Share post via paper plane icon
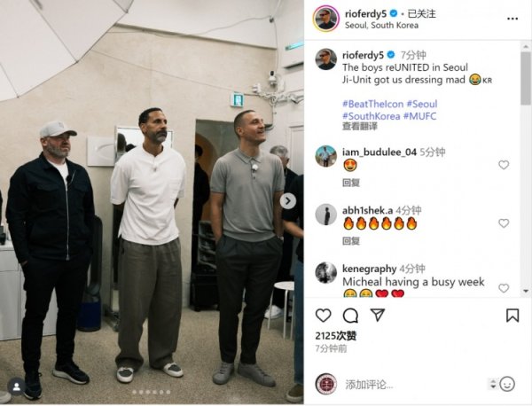 [x=378, y=315]
